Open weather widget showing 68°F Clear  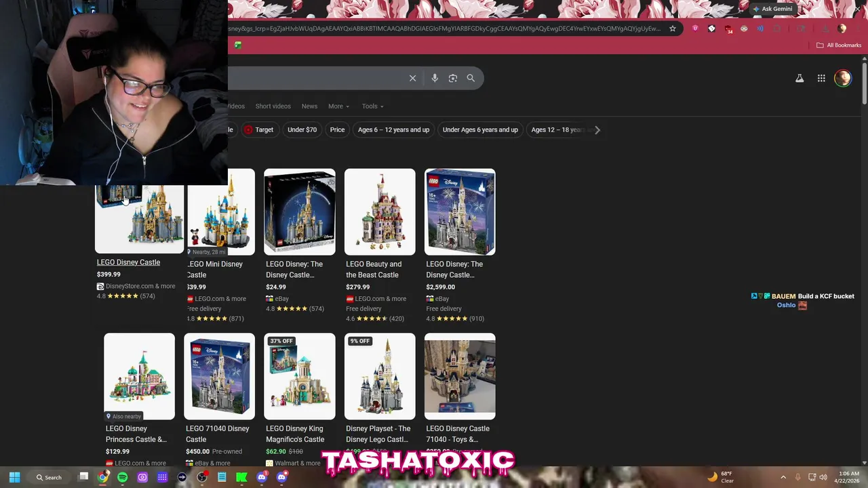pos(720,477)
